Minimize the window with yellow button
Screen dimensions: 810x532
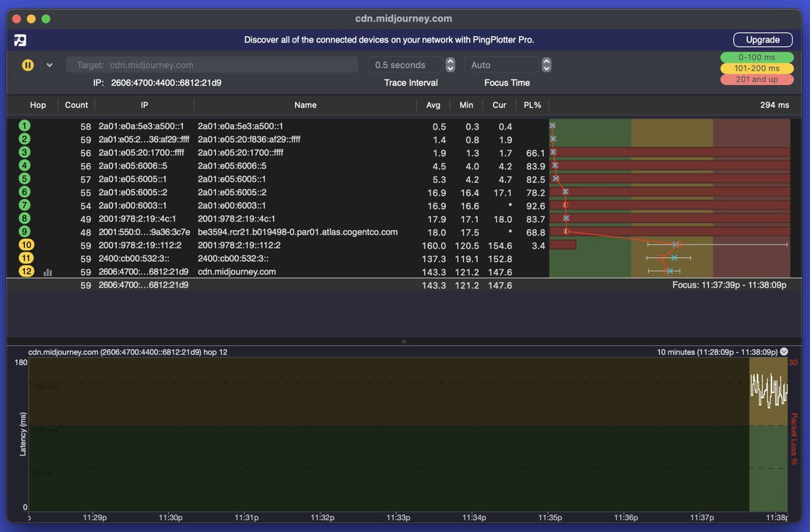[31, 19]
